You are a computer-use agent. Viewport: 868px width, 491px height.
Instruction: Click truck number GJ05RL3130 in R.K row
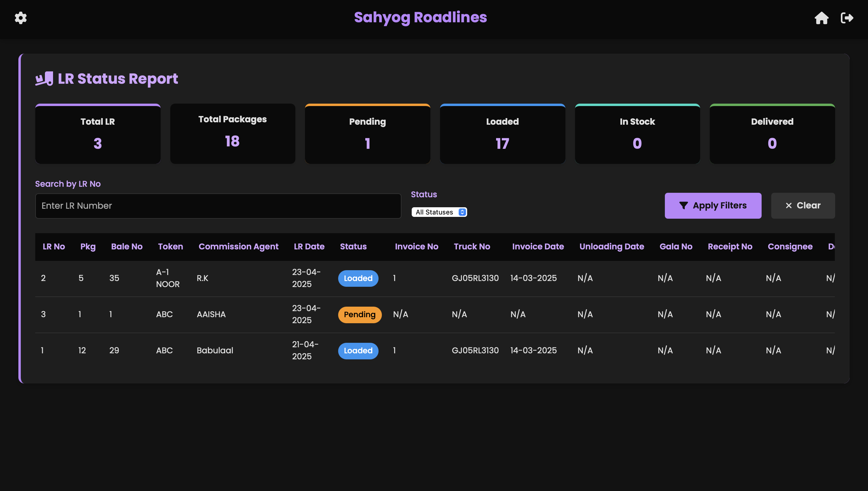(475, 278)
